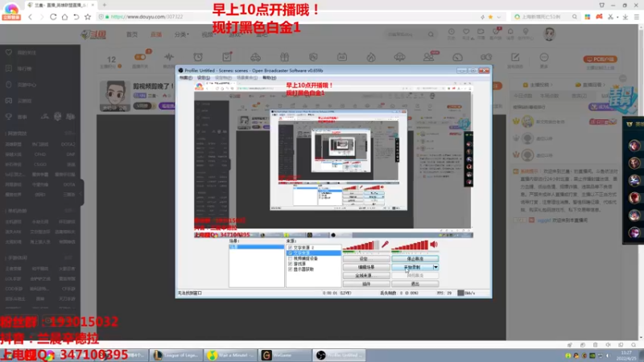
Task: Open the Douyu notification bell icon
Action: [510, 32]
